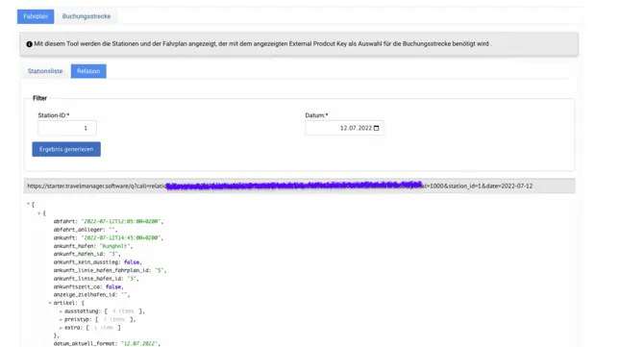Expand the preistyp array node

click(x=61, y=319)
